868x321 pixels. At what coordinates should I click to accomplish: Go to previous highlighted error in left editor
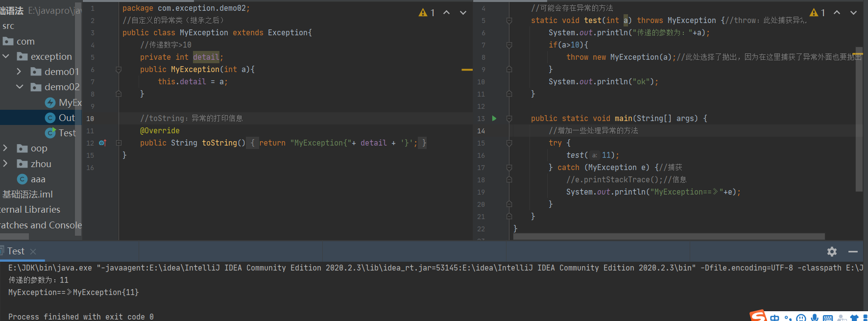(x=447, y=13)
